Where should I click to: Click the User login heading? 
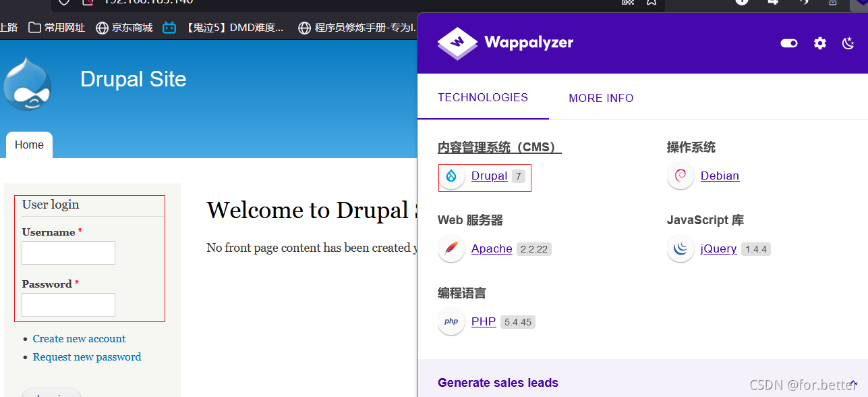coord(51,205)
